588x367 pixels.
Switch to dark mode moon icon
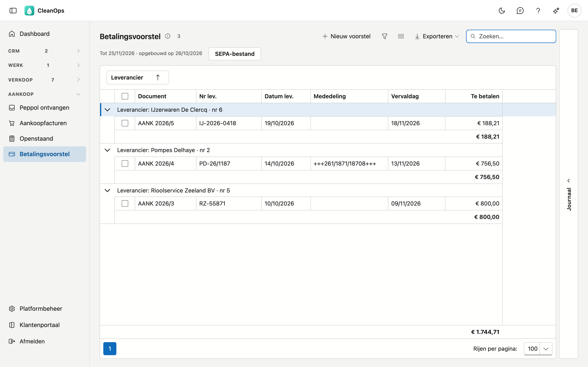[x=502, y=11]
